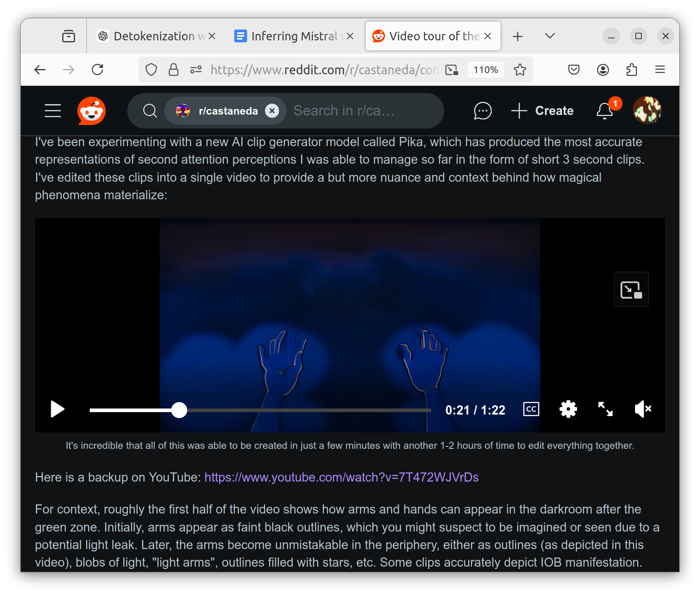The height and width of the screenshot is (595, 700).
Task: Click the Create post button
Action: 542,111
